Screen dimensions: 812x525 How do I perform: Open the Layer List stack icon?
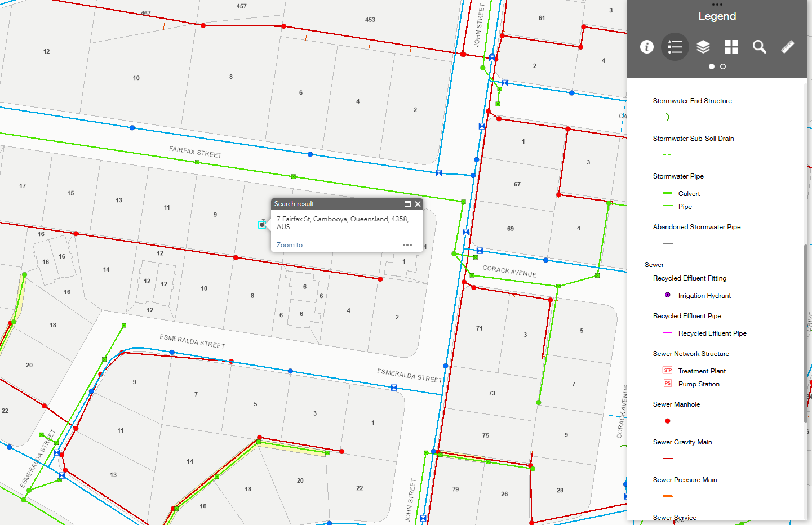[703, 47]
